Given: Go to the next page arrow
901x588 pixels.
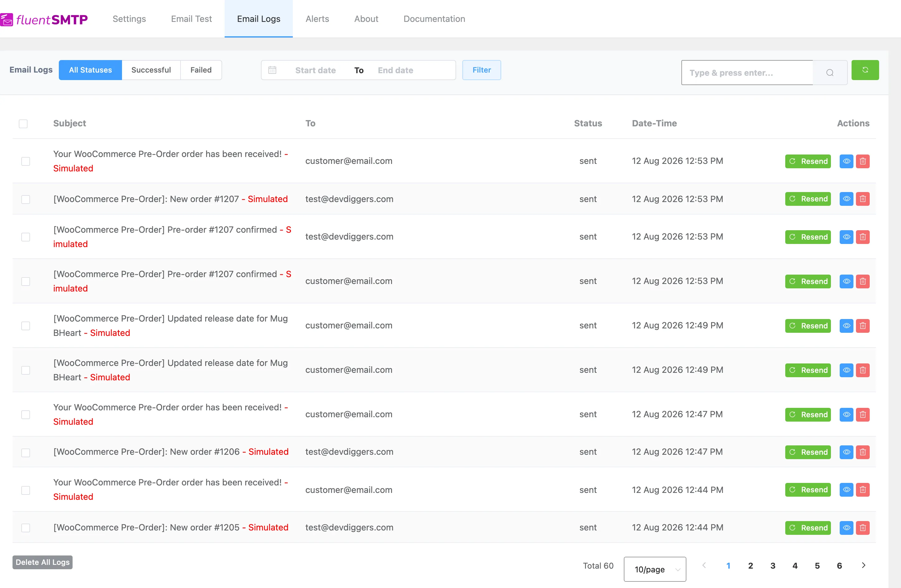Looking at the screenshot, I should point(863,565).
